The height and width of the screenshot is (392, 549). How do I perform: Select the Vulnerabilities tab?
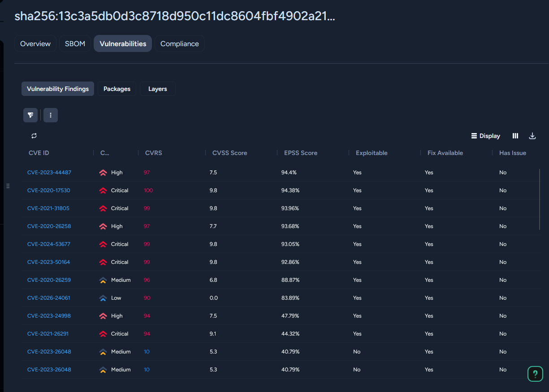123,44
